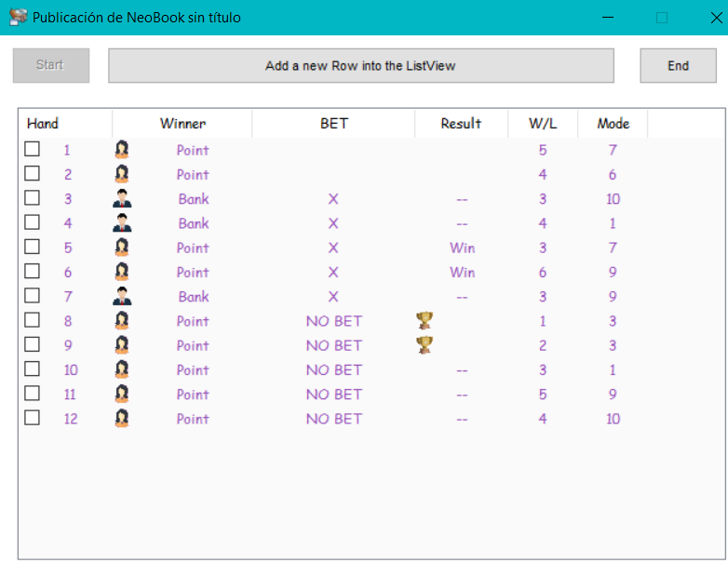Click the trophy icon in hand 9

coord(425,345)
